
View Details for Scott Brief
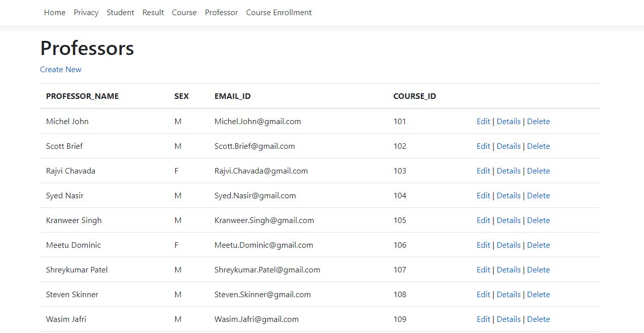[x=508, y=146]
